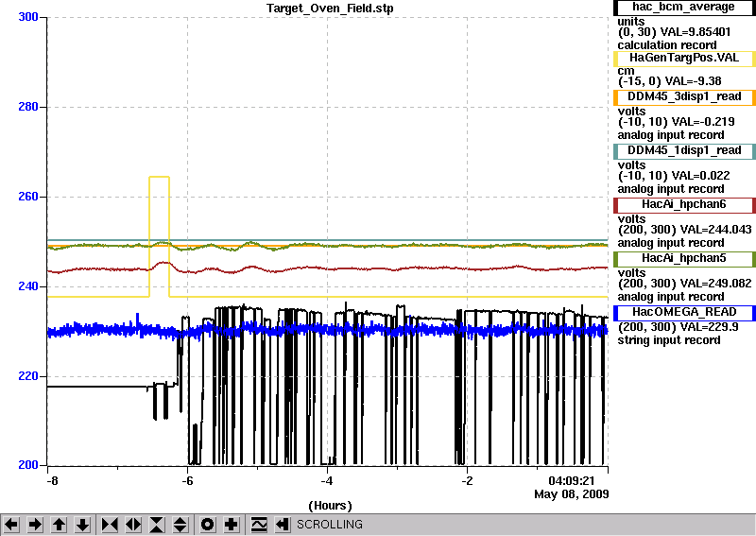The height and width of the screenshot is (536, 756).
Task: Click the 300 y-axis label
Action: pos(28,17)
